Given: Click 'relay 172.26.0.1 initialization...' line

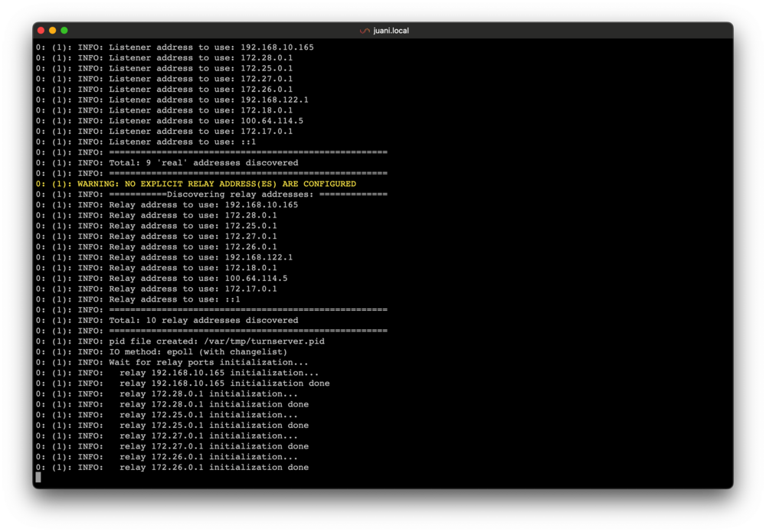Looking at the screenshot, I should pos(208,457).
